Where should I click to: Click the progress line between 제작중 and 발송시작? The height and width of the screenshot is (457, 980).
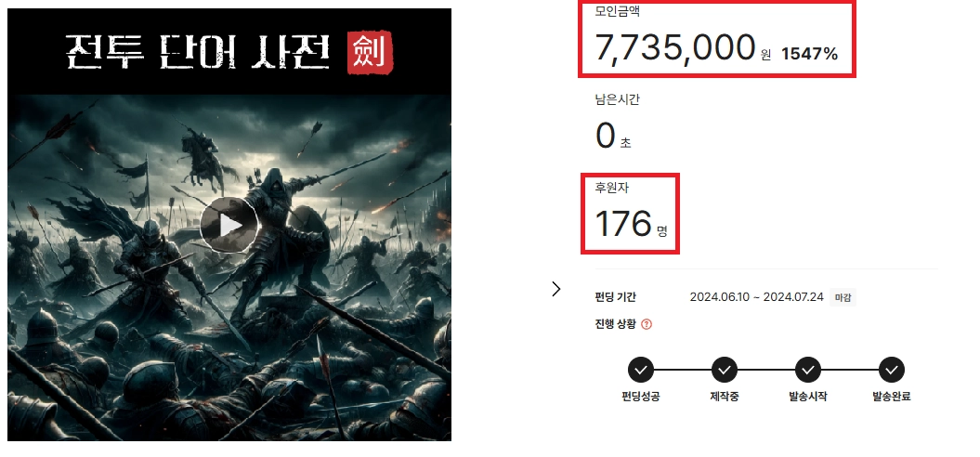766,370
